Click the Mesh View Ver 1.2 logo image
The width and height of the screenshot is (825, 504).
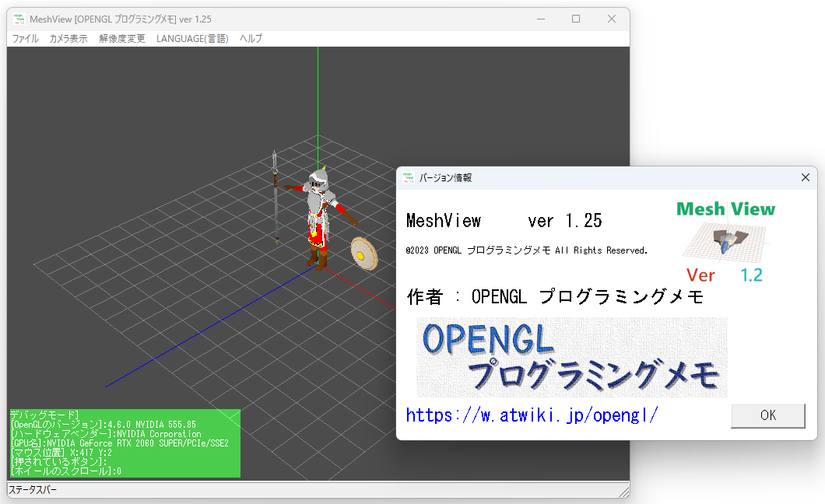(x=725, y=242)
